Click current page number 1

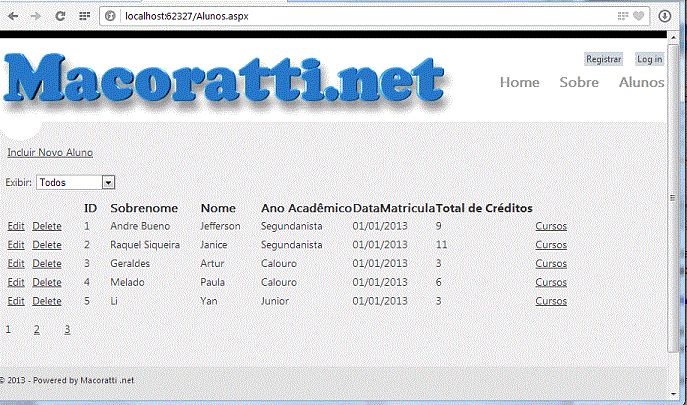(x=8, y=330)
